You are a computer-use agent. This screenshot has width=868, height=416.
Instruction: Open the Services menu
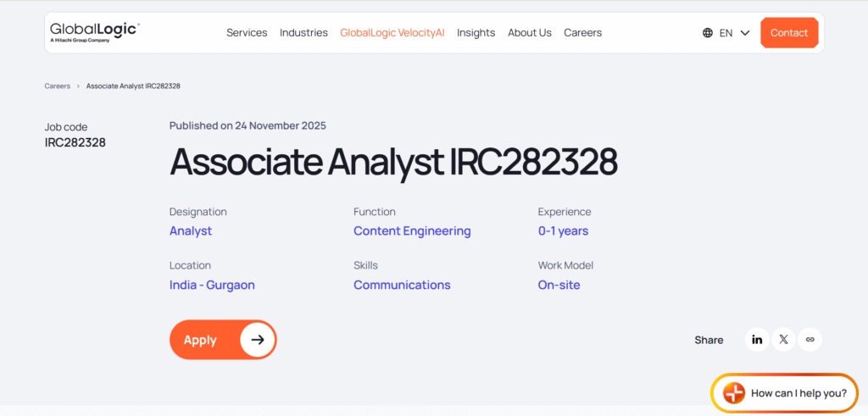tap(247, 33)
